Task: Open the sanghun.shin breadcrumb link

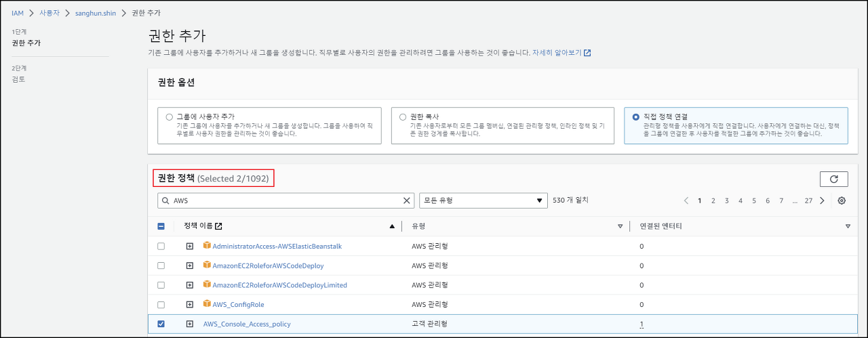Action: (x=96, y=13)
